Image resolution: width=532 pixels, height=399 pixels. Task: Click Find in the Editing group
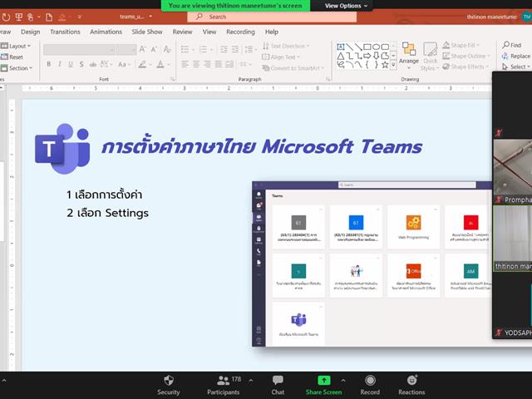[x=512, y=45]
